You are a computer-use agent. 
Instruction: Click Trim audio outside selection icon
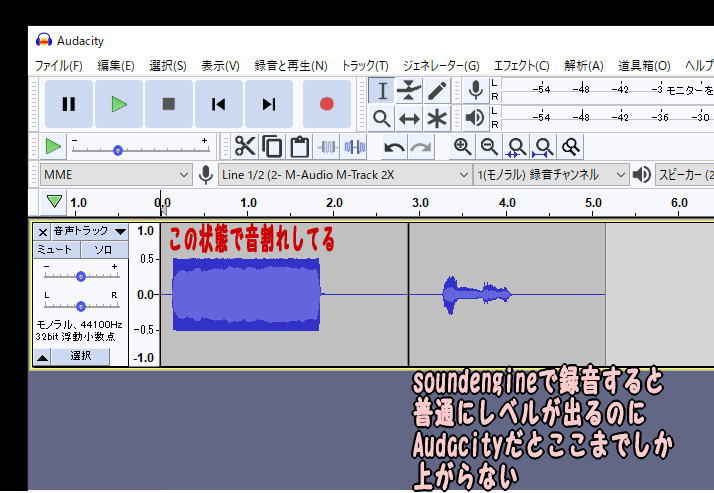tap(327, 147)
